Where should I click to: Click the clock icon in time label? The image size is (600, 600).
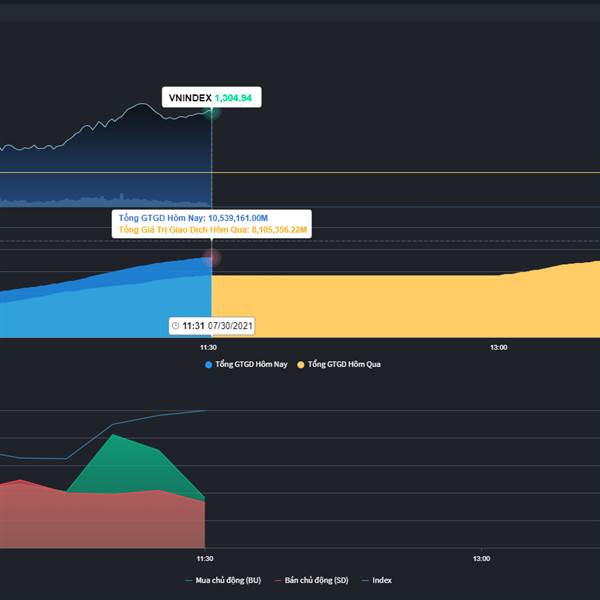point(175,326)
